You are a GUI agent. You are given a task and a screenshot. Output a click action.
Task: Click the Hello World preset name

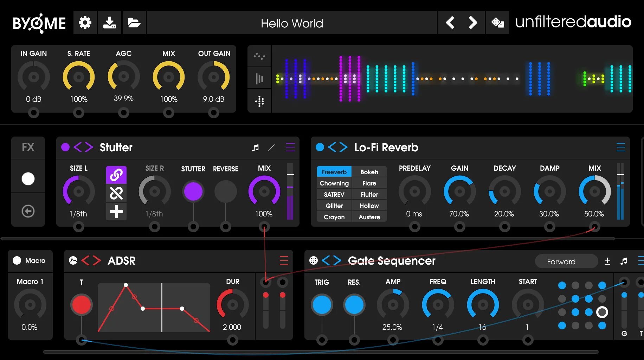coord(292,23)
